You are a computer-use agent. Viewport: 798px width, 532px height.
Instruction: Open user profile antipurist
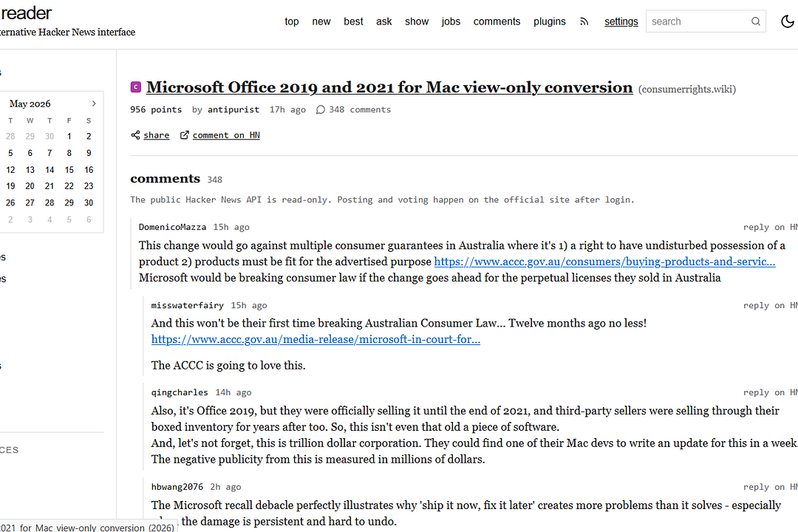233,109
